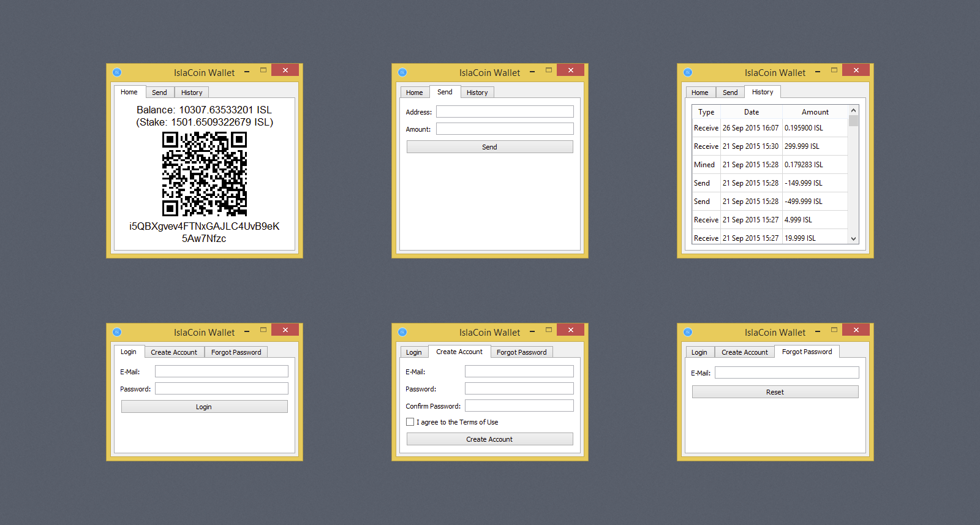The height and width of the screenshot is (525, 980).
Task: Select the Receive row dated 26 Sep 2015 16:07
Action: (770, 128)
